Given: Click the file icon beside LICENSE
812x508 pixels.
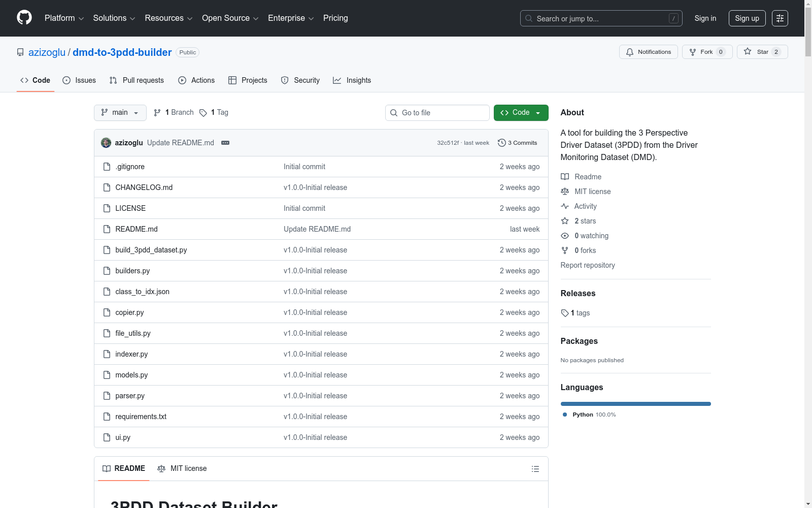Looking at the screenshot, I should [x=107, y=208].
